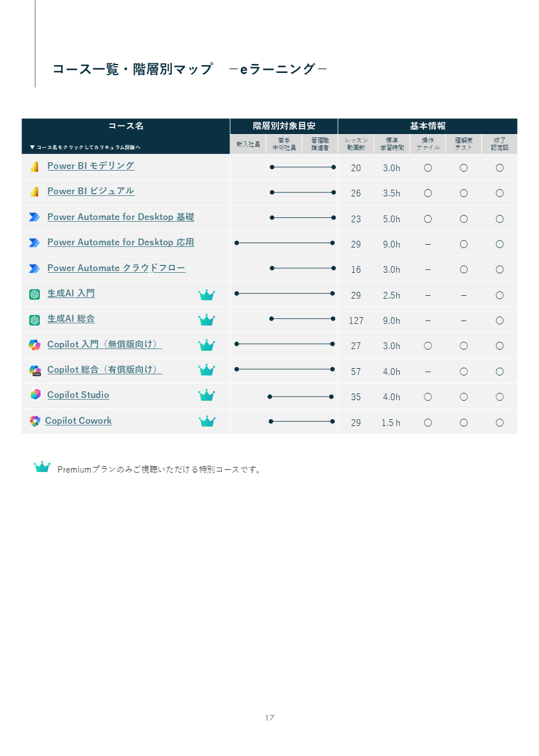Viewport: 539px width, 756px height.
Task: Open the Copilot Cowork course link
Action: [x=78, y=421]
